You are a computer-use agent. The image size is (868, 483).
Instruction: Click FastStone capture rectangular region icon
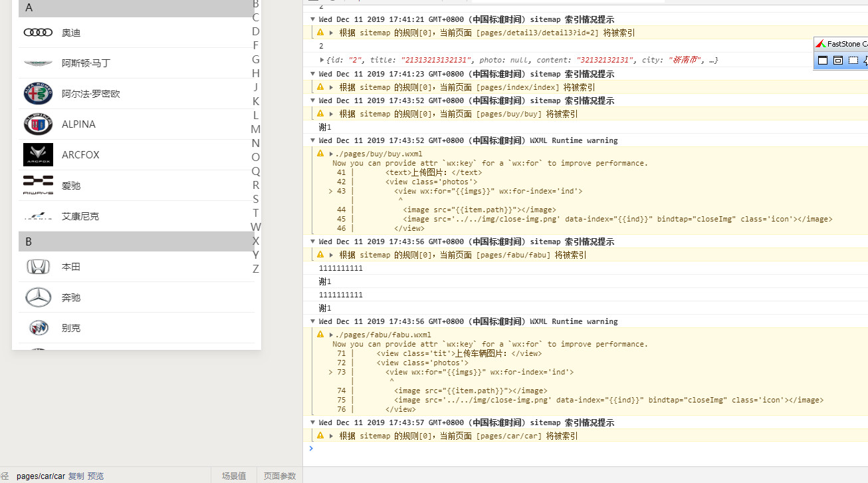[x=853, y=61]
